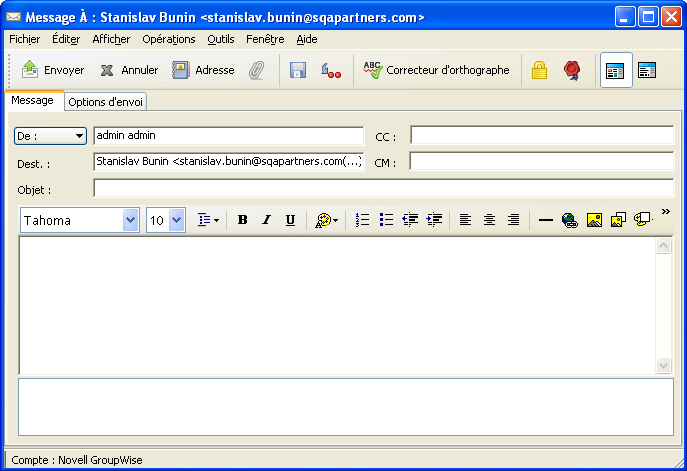Maximize the message window
The width and height of the screenshot is (687, 471).
click(648, 17)
